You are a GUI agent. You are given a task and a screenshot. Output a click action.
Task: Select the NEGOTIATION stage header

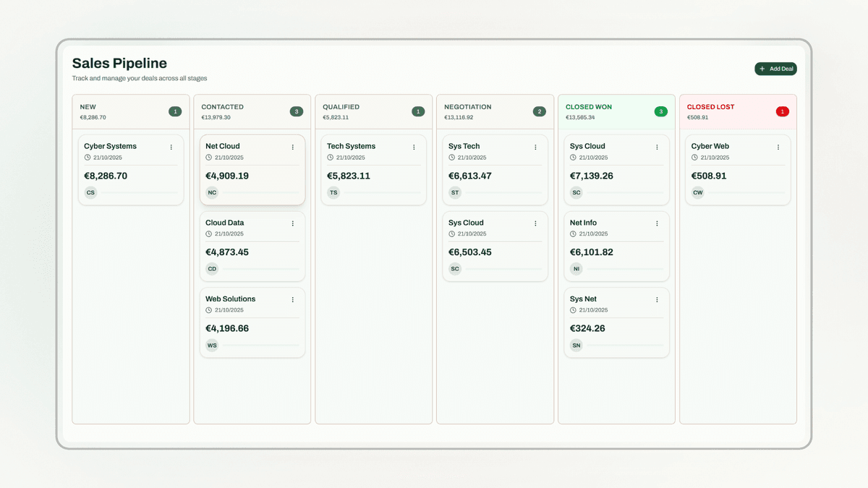tap(467, 106)
